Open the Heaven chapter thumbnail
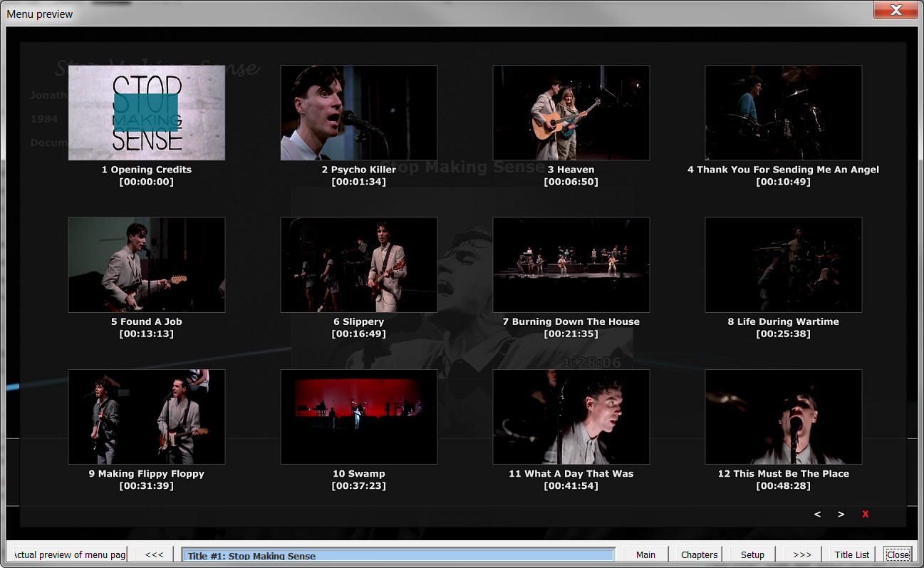The image size is (924, 568). (x=571, y=113)
